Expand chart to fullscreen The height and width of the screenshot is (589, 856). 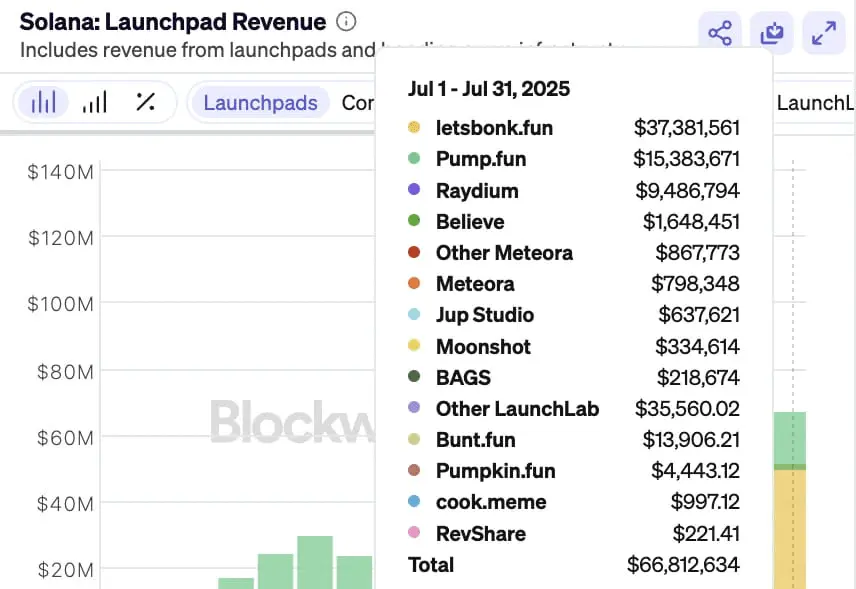click(x=824, y=33)
